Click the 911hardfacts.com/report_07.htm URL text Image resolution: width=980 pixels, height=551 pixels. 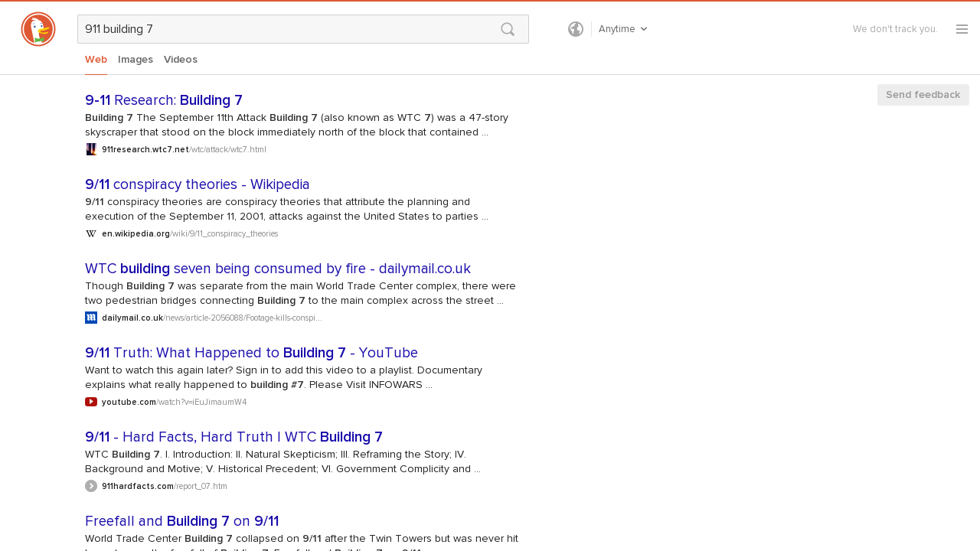click(x=165, y=486)
